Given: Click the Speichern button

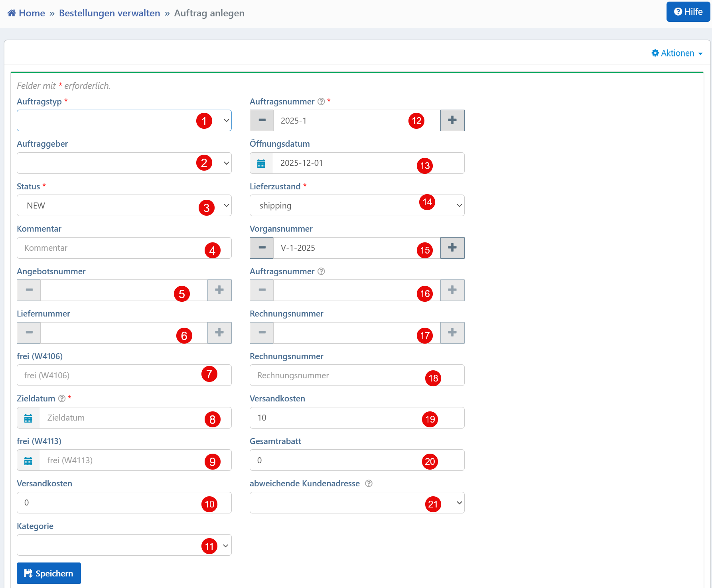Looking at the screenshot, I should 49,573.
